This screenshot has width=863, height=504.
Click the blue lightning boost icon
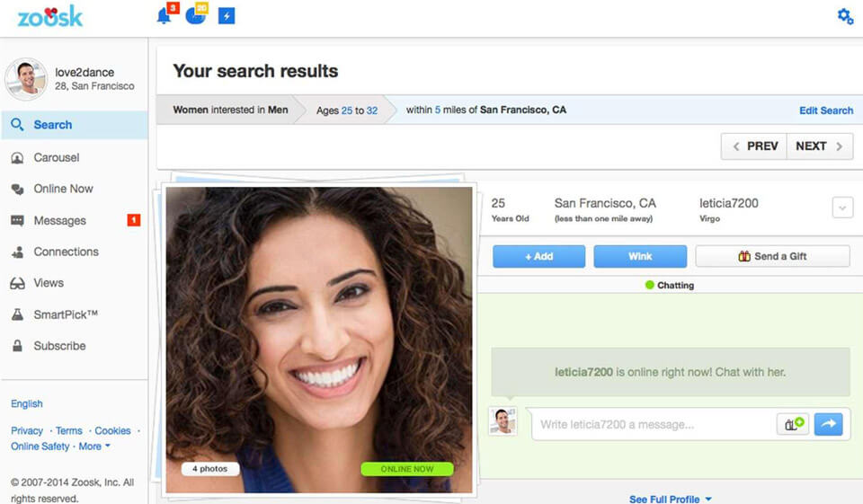(x=227, y=15)
